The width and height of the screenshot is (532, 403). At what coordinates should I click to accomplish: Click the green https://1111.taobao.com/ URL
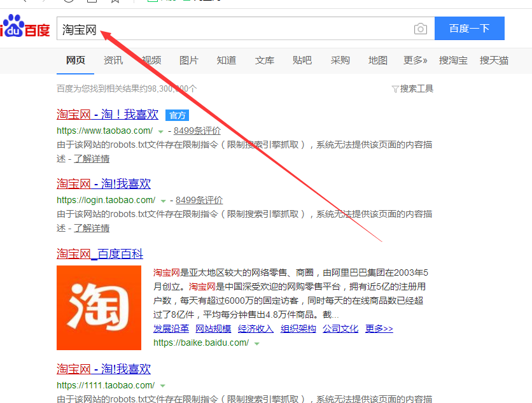(x=106, y=385)
